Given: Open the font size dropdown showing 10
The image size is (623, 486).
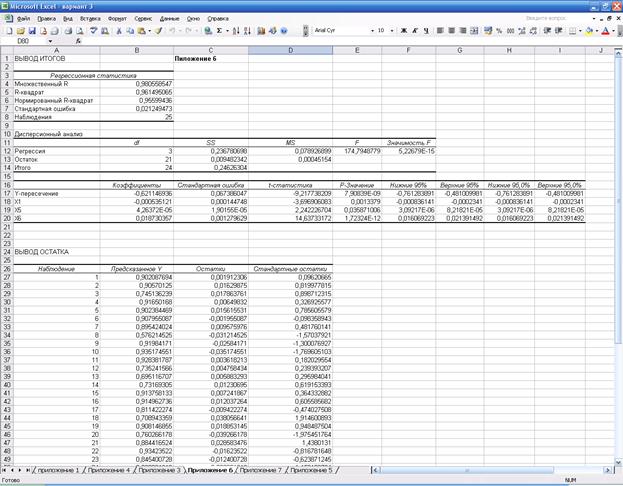Looking at the screenshot, I should pos(392,31).
